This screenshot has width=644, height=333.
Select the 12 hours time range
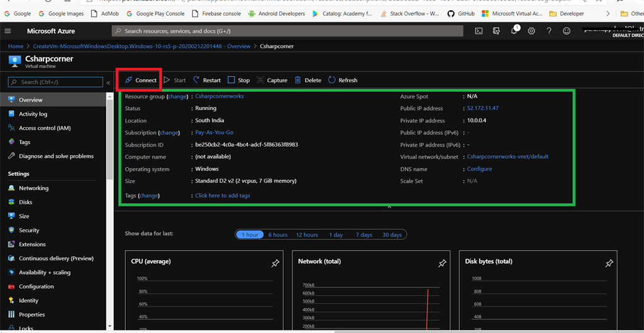[x=307, y=235]
